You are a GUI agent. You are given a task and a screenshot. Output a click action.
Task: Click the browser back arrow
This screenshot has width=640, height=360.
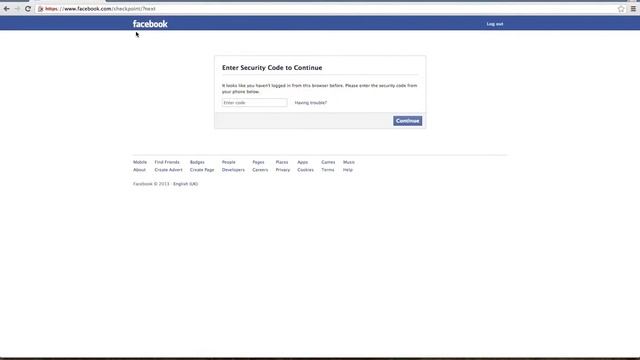tap(7, 9)
